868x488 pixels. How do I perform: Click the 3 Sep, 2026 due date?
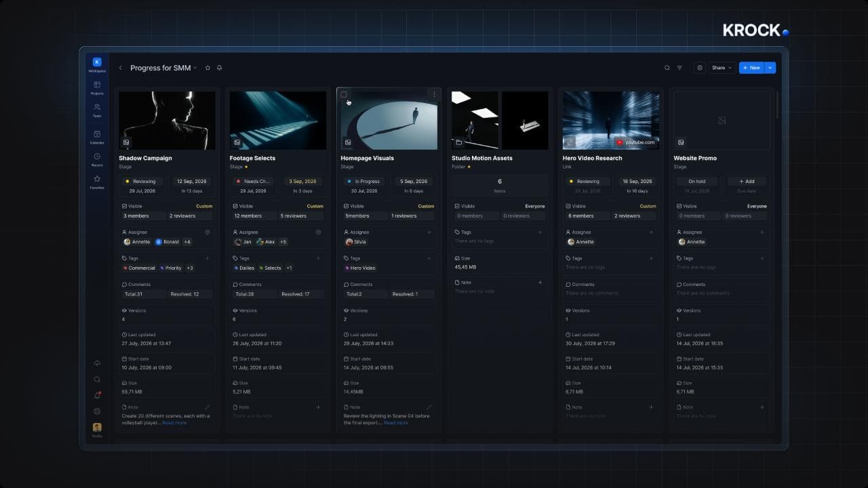[302, 182]
